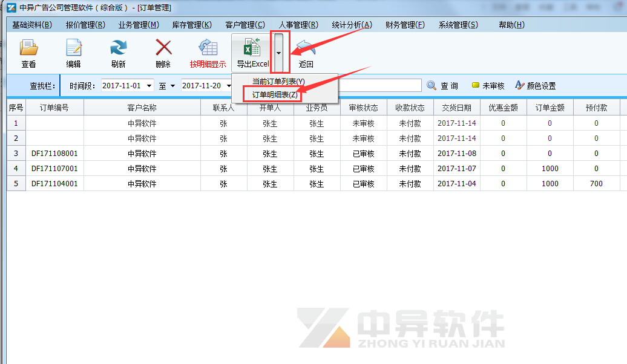Sort by 订单编号 column header
627x364 pixels.
click(x=55, y=108)
